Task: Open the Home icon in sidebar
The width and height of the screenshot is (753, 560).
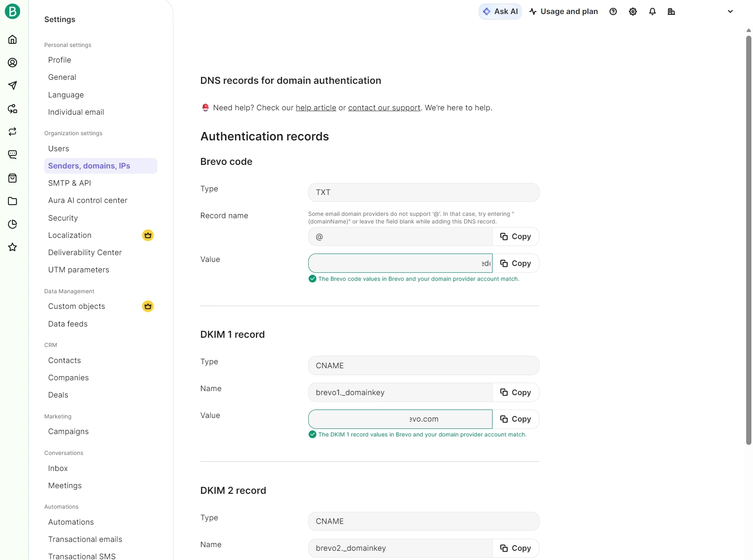Action: point(12,39)
